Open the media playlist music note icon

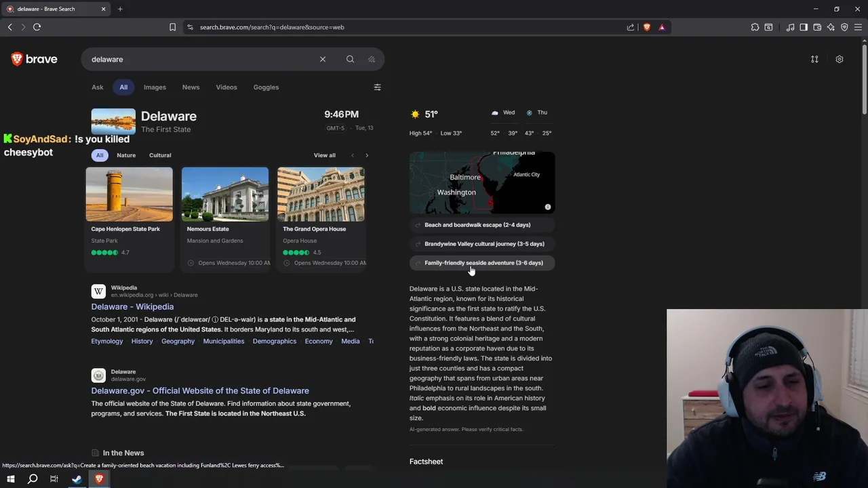pos(790,27)
